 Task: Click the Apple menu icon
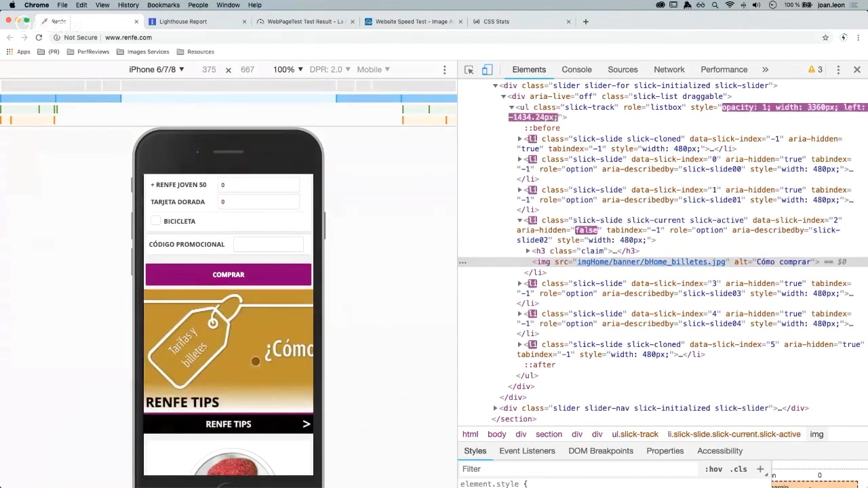click(12, 5)
